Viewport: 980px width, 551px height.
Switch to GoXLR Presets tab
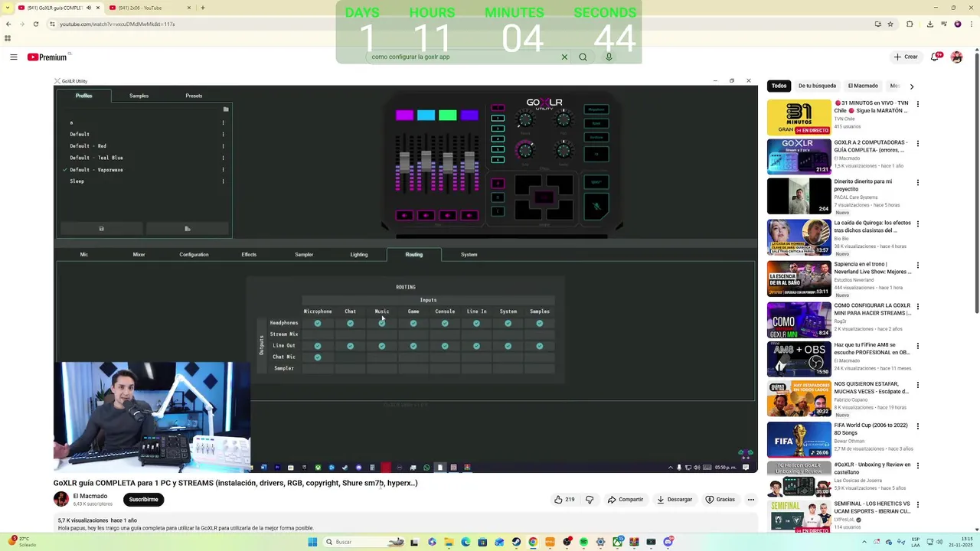click(x=194, y=96)
